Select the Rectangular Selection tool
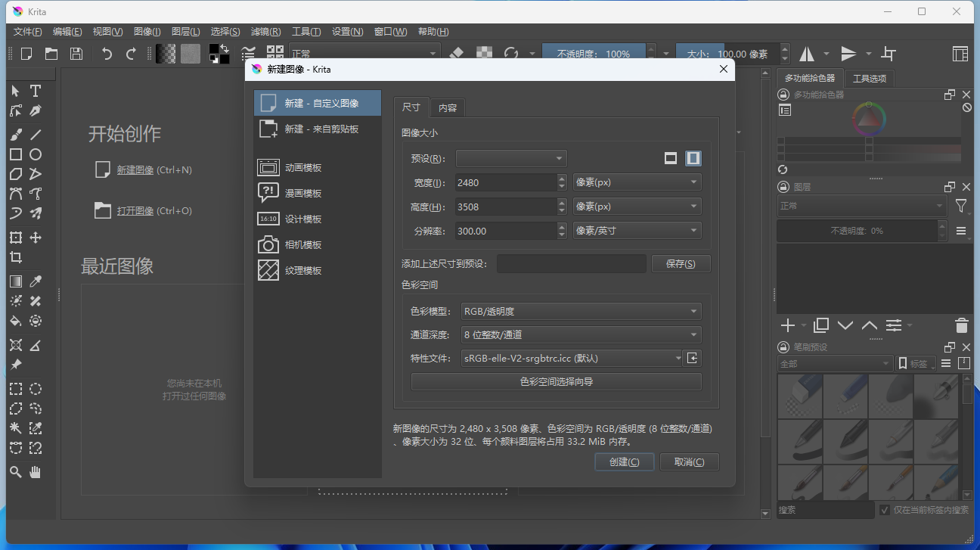The width and height of the screenshot is (980, 550). [17, 388]
